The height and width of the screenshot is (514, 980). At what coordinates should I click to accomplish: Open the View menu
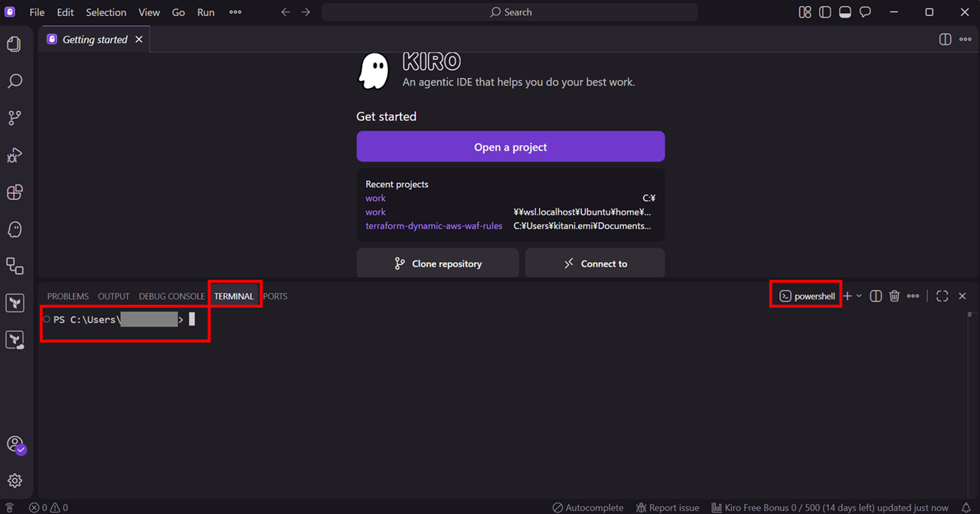coord(149,12)
